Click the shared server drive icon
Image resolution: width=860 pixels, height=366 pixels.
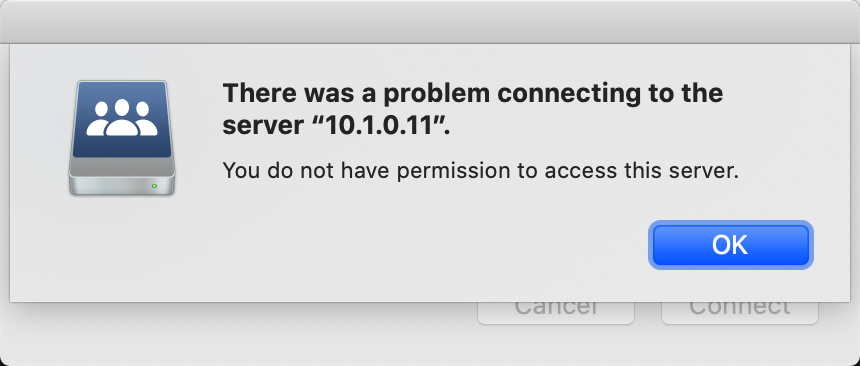pyautogui.click(x=122, y=138)
